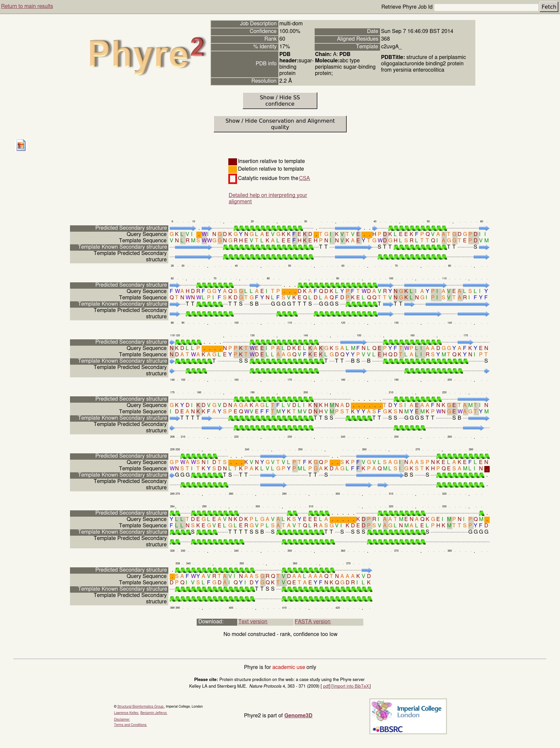Toggle Show / Hide Conservation and Alignment quality
The image size is (560, 748).
[x=280, y=124]
